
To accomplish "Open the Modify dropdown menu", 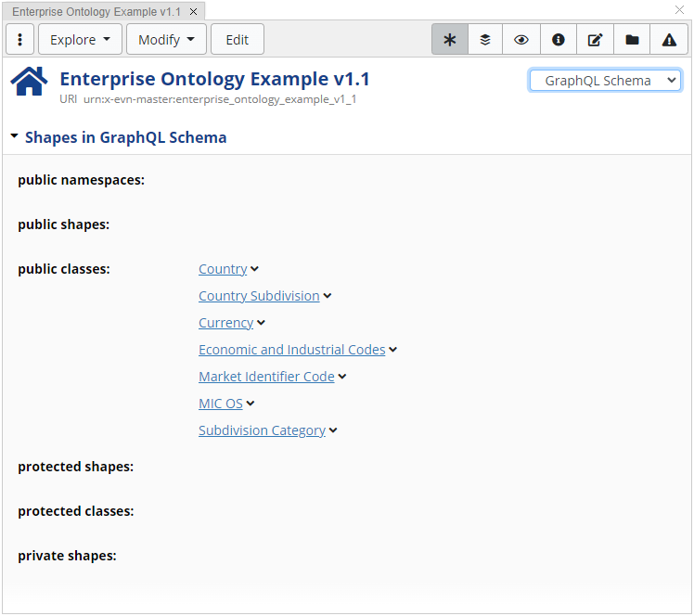I will 166,40.
